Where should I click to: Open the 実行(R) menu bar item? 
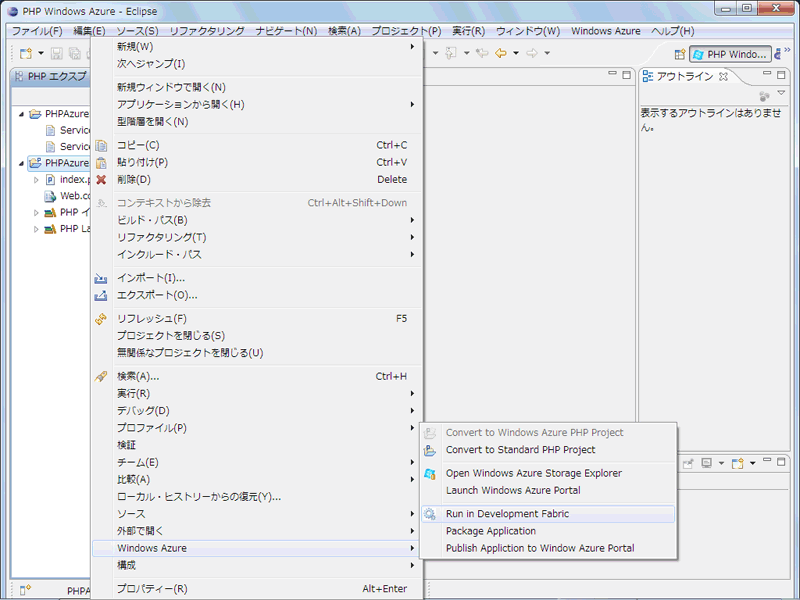point(468,31)
